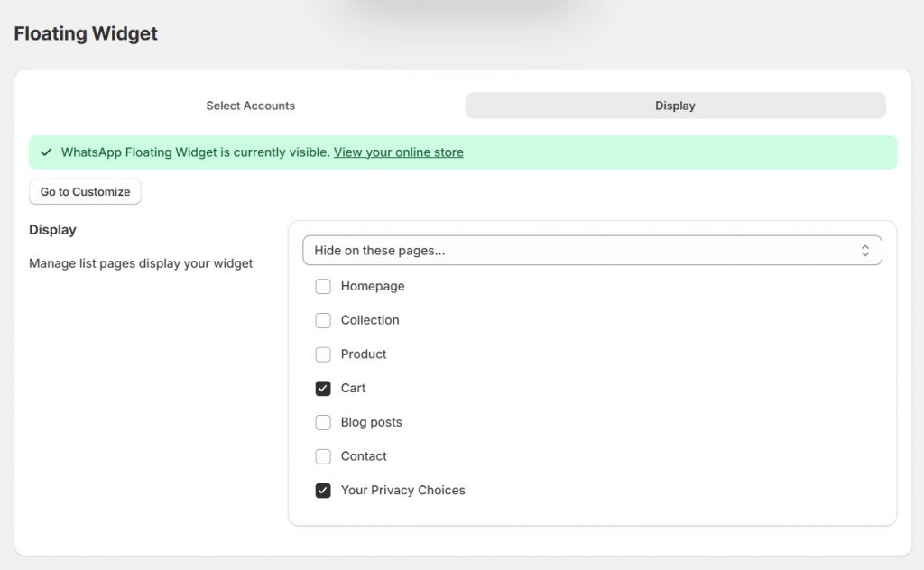This screenshot has width=924, height=570.
Task: Click the green success checkmark icon
Action: tap(46, 152)
